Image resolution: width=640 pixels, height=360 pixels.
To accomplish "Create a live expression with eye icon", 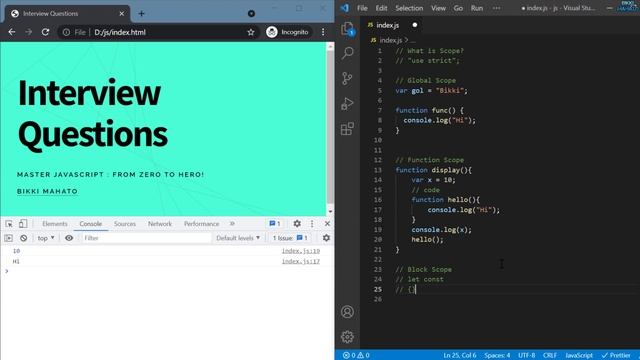I will point(69,238).
